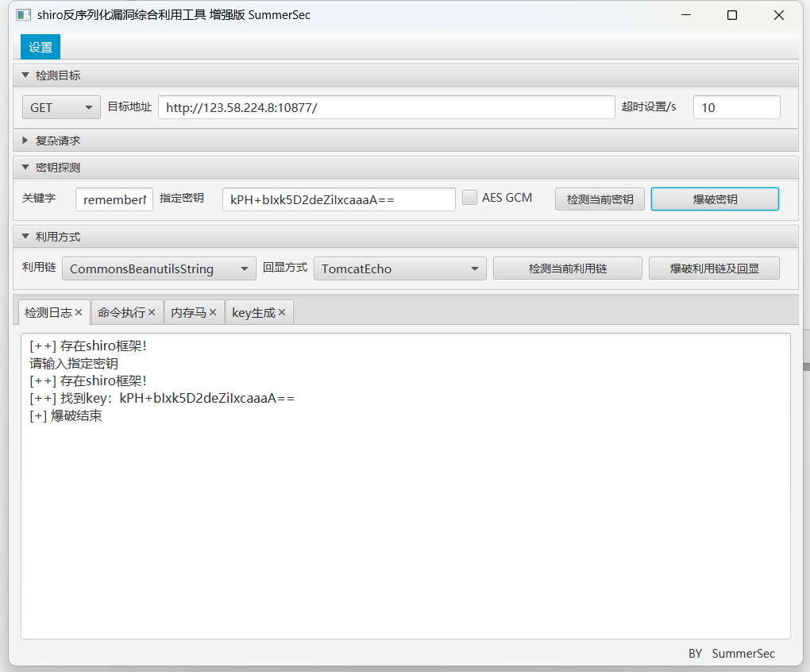810x672 pixels.
Task: Enable the AES GCM checkbox
Action: tap(469, 197)
